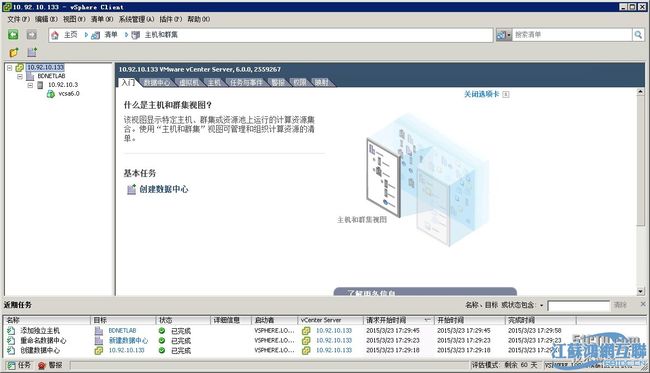
Task: Click sort arrow on 请求开始时间 column
Action: point(427,320)
